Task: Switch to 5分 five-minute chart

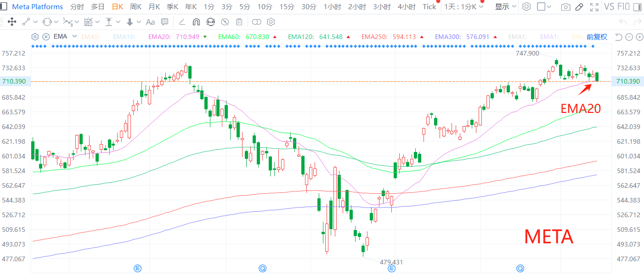Action: click(x=245, y=7)
